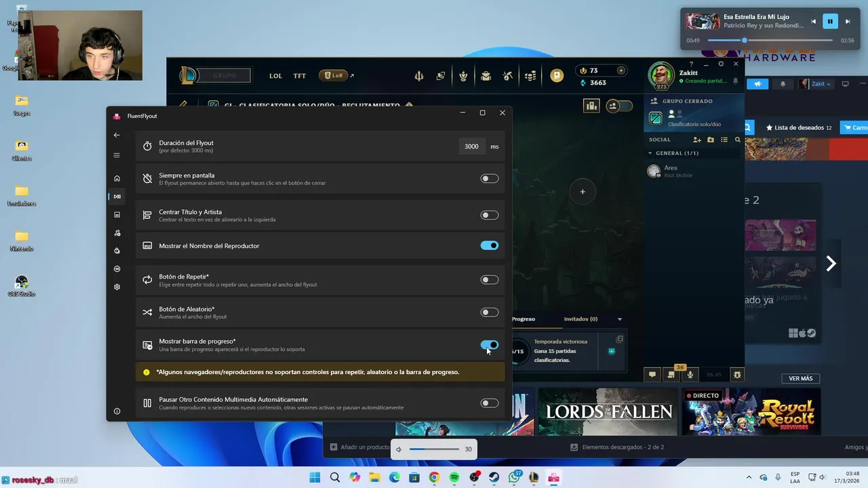Image resolution: width=868 pixels, height=488 pixels.
Task: Add a friend in League Social panel
Action: click(696, 140)
